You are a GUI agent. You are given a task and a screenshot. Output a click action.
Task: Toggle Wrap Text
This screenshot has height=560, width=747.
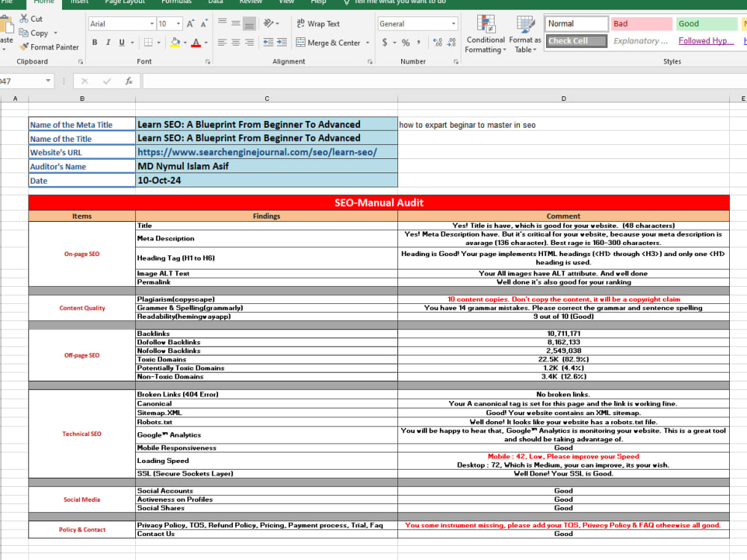(318, 23)
